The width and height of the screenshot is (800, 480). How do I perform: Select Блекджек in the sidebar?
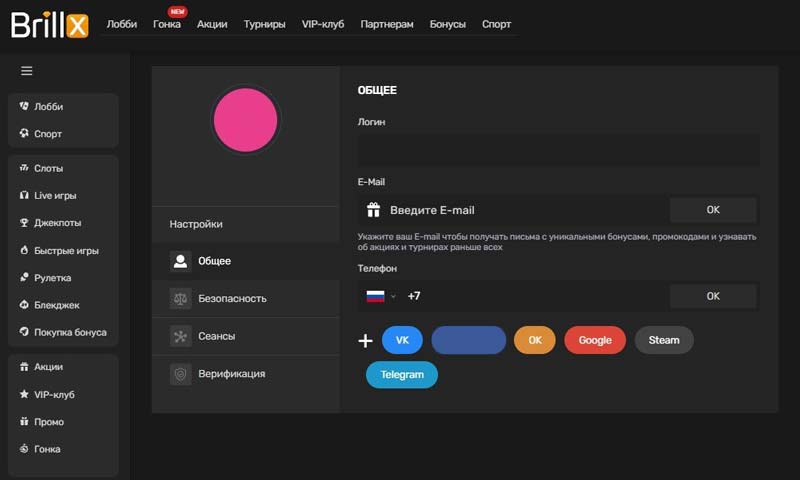point(56,305)
